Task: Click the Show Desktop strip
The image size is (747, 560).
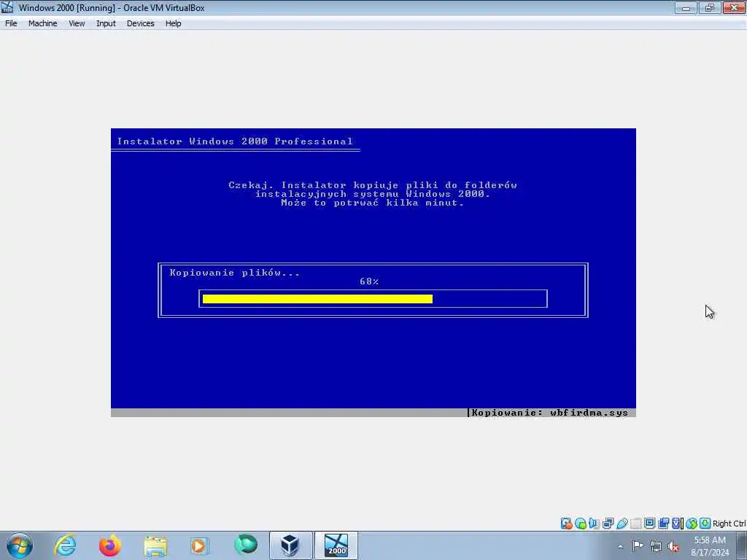Action: (742, 545)
